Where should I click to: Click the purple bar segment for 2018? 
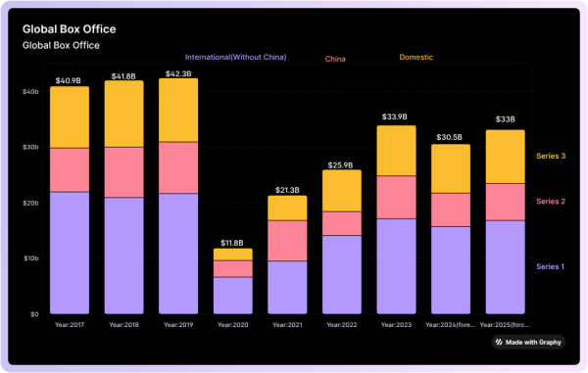tap(124, 256)
